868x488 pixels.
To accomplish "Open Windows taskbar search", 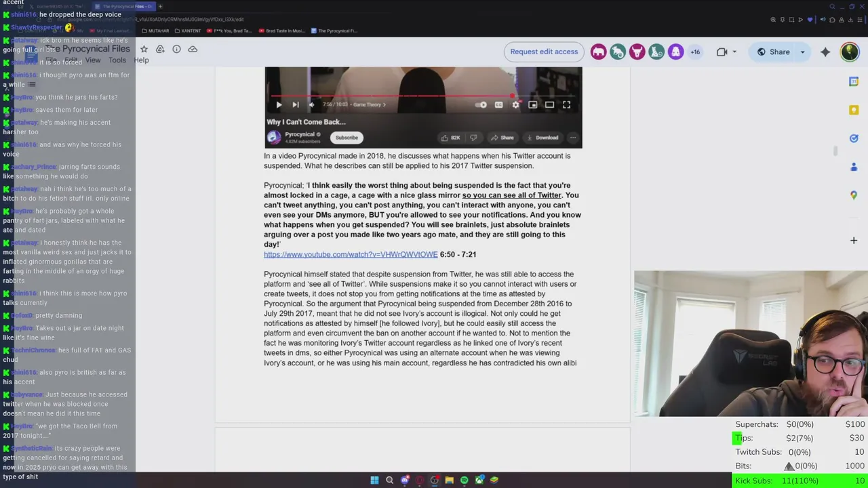I will coord(389,480).
